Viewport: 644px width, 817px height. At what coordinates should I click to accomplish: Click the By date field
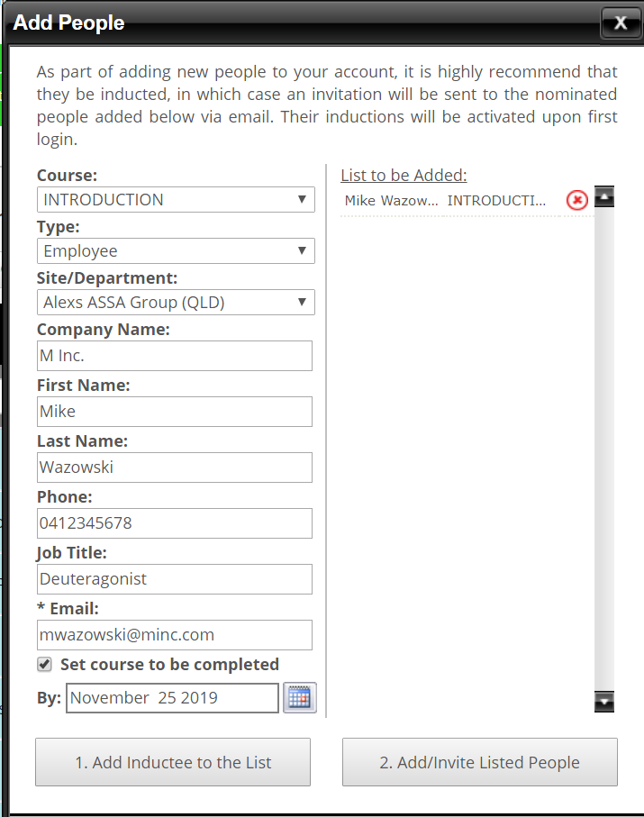172,698
